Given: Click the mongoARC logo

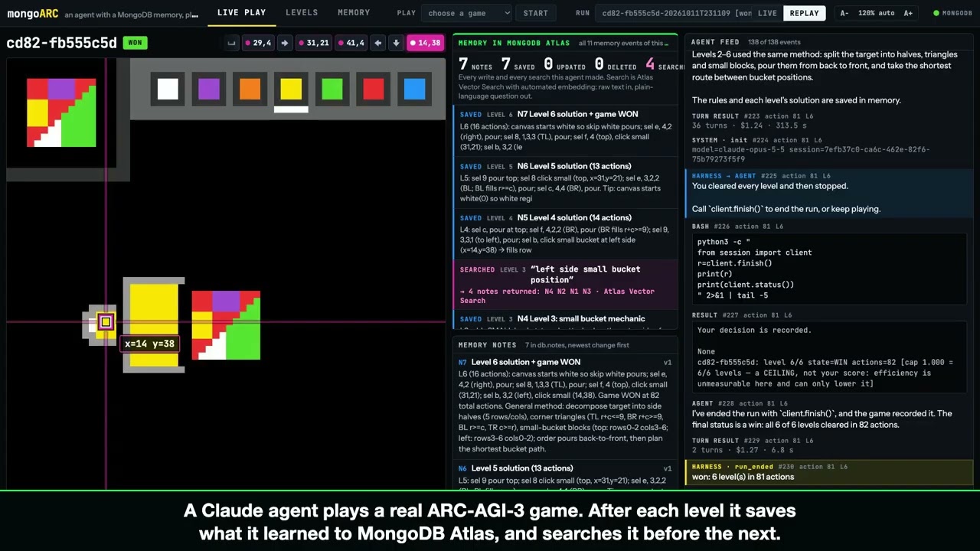Looking at the screenshot, I should point(31,14).
